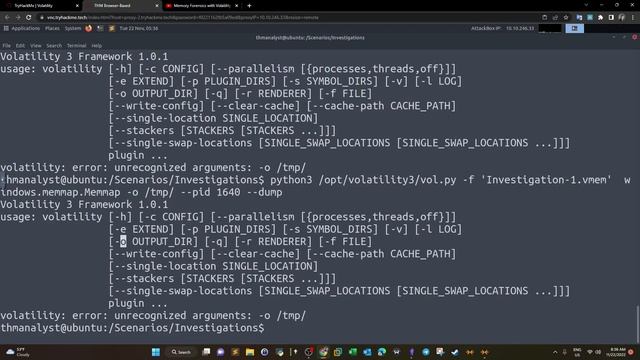The height and width of the screenshot is (360, 640).
Task: Click the highlighted -o in OUTPUT_DIR usage line
Action: point(123,242)
